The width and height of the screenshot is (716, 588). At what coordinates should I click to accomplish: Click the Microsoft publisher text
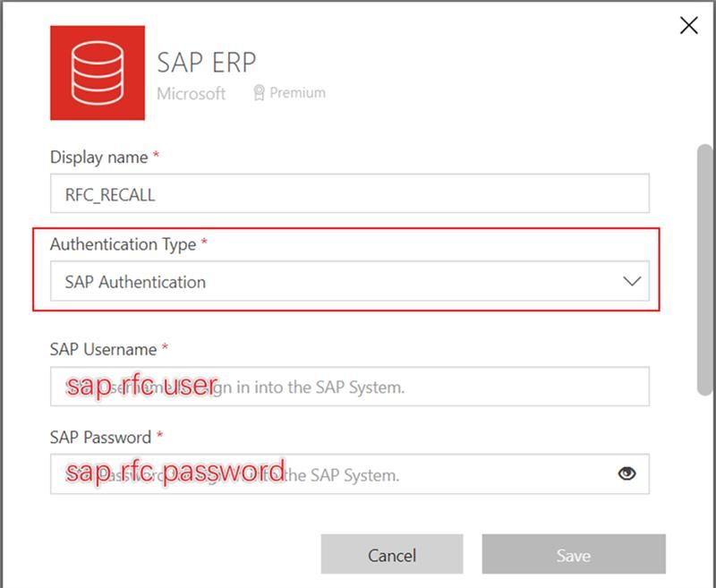[192, 94]
